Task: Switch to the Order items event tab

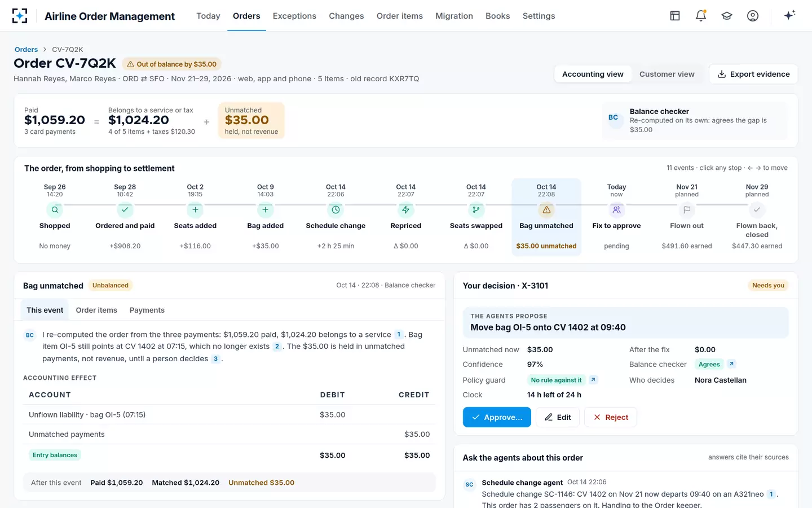Action: point(96,310)
